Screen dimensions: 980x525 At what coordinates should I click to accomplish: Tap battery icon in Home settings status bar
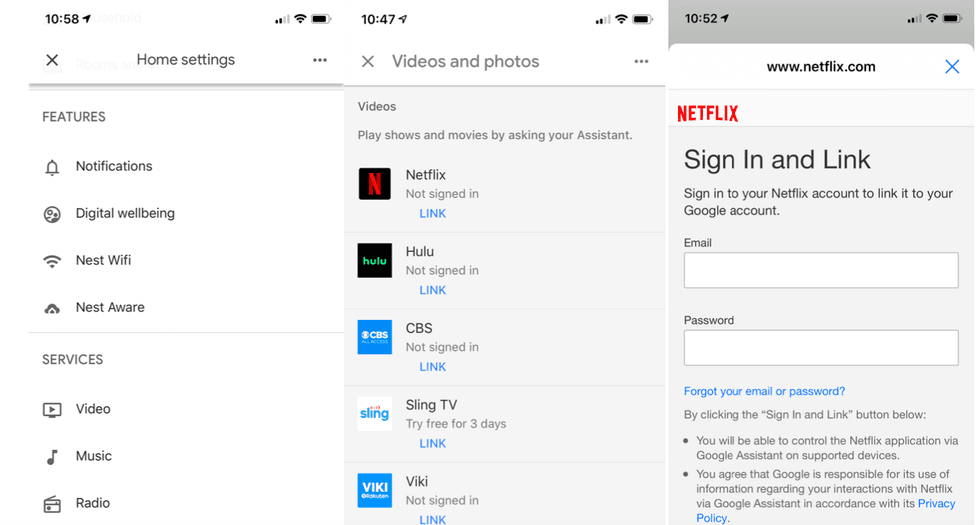(x=321, y=19)
